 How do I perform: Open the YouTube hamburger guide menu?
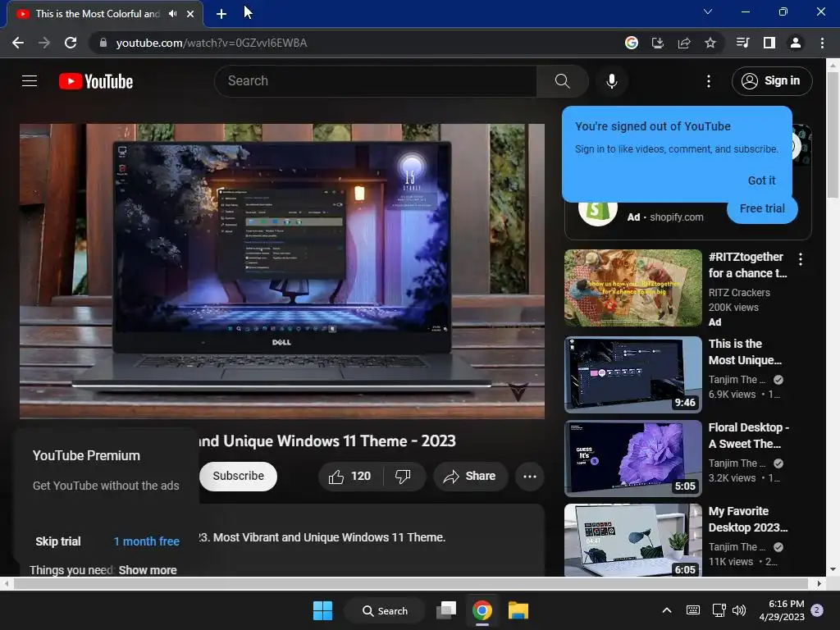[x=30, y=81]
